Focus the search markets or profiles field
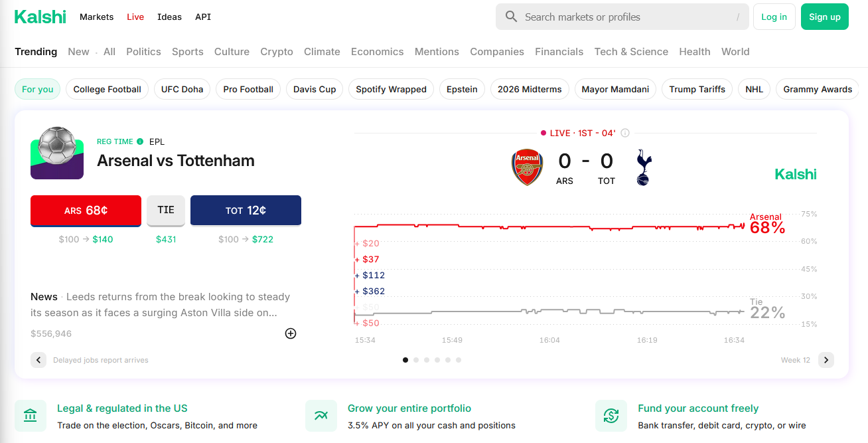 pyautogui.click(x=622, y=17)
